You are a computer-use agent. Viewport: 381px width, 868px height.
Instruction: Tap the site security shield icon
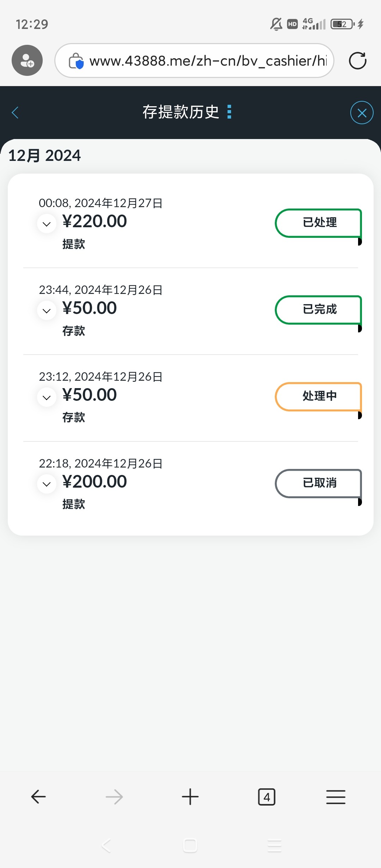[x=76, y=61]
